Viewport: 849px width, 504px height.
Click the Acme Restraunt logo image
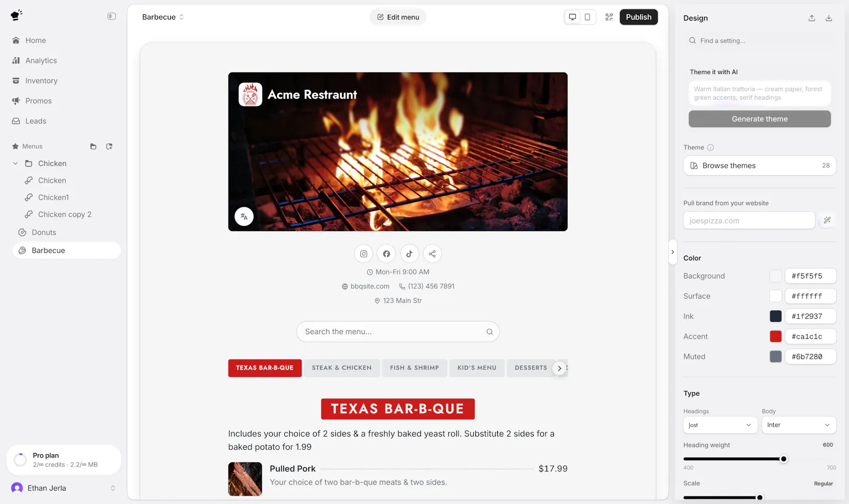pos(250,94)
